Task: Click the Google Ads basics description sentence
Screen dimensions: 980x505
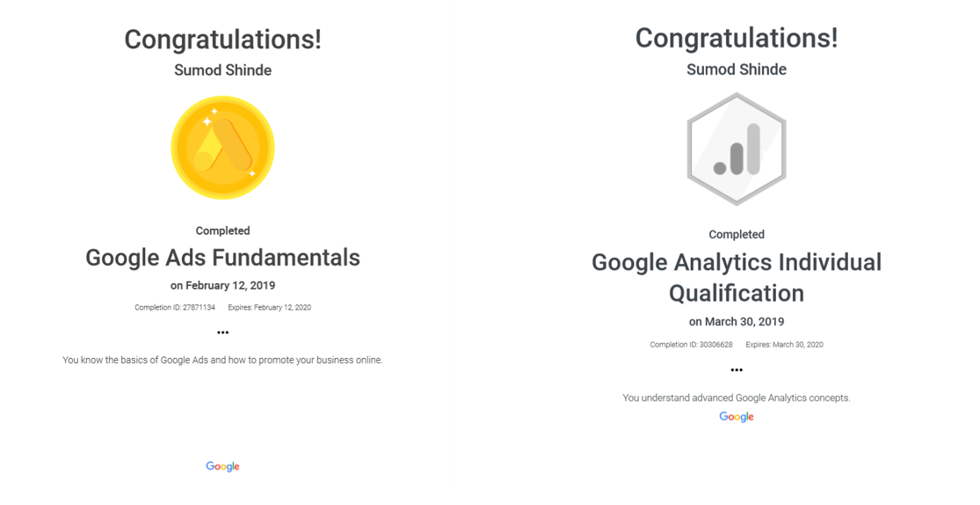Action: point(222,361)
